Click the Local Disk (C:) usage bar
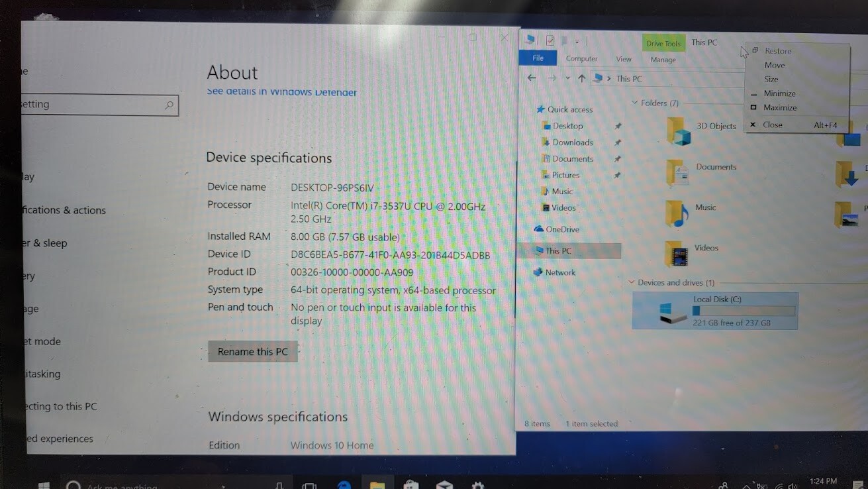The height and width of the screenshot is (489, 868). (744, 311)
